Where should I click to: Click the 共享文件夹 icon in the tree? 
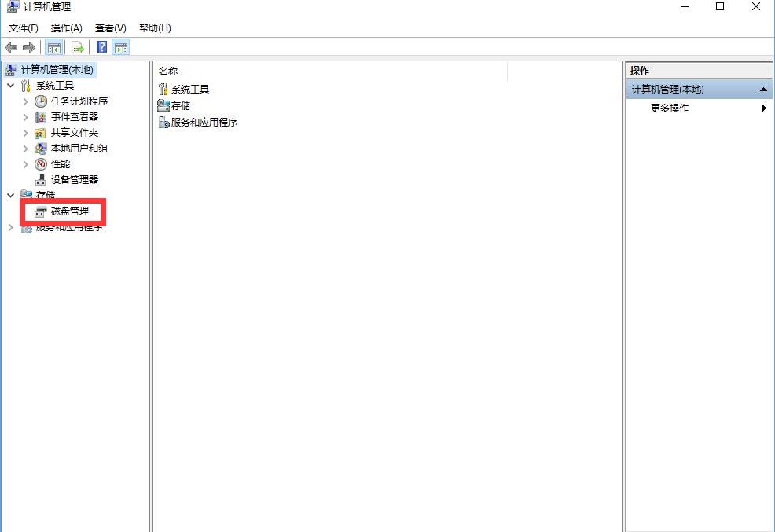pos(41,133)
